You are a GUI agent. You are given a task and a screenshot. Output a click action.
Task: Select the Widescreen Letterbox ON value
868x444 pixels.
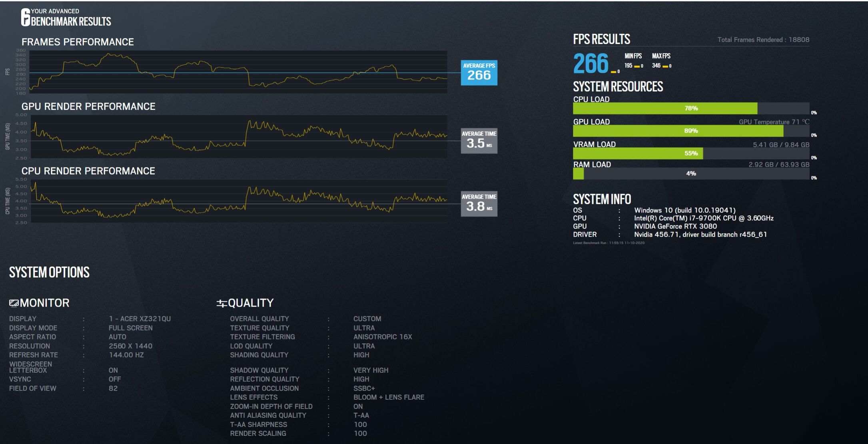pyautogui.click(x=113, y=370)
